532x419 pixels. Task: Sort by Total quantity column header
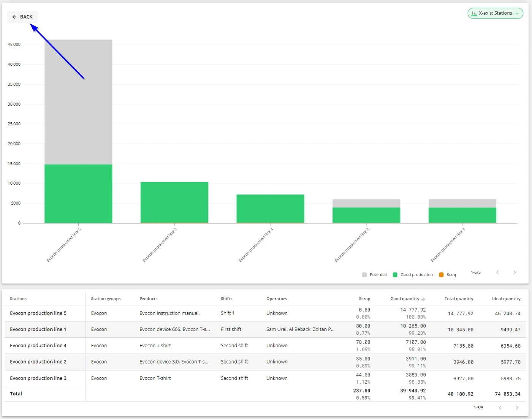[x=459, y=299]
